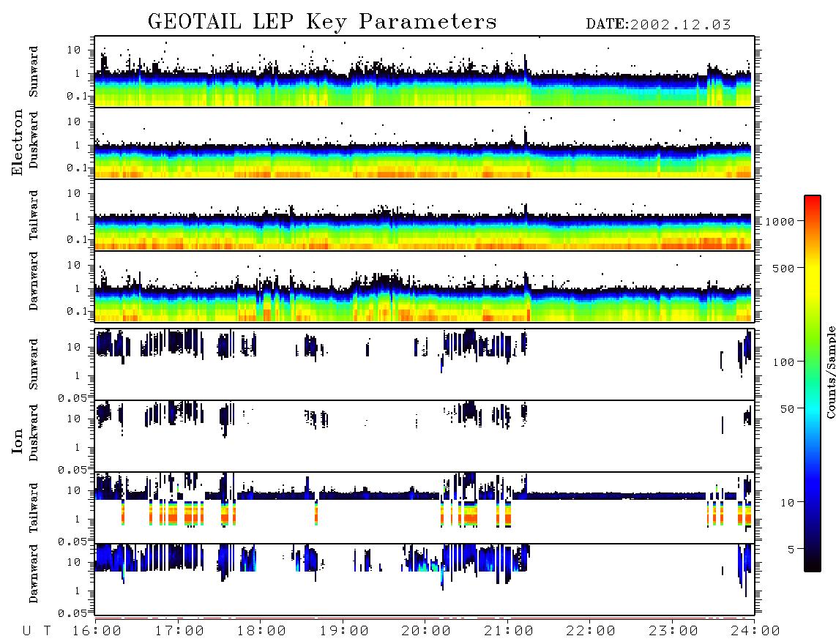
Task: Open the Electron Duskward spectrogram panel
Action: 425,143
